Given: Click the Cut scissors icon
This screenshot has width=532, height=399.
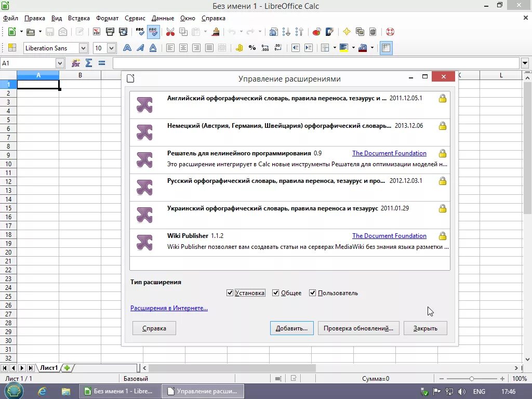Looking at the screenshot, I should pos(170,32).
